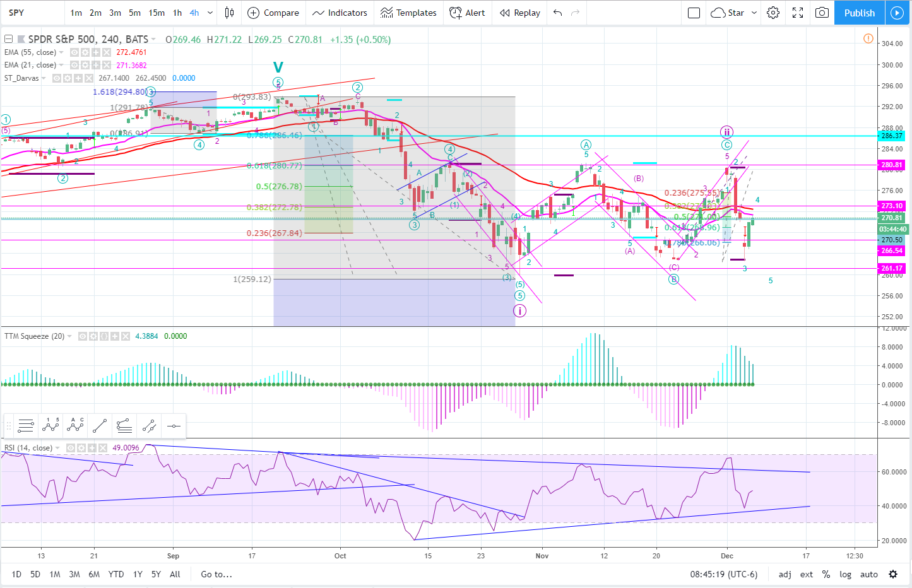This screenshot has width=912, height=588.
Task: Add indicator on EMA (21, close) plus icon
Action: [96, 65]
